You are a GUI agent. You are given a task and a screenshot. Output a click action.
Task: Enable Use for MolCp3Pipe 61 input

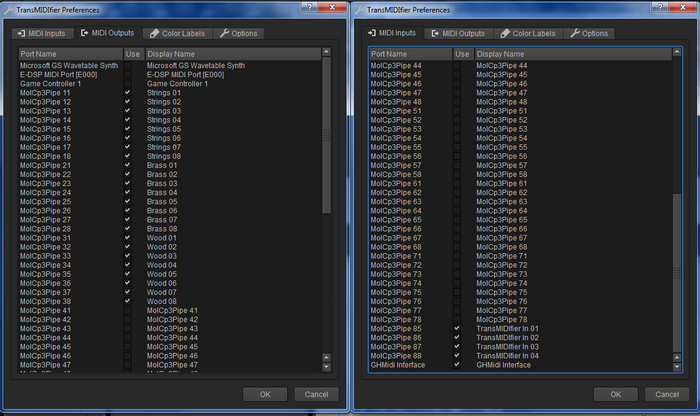coord(457,183)
